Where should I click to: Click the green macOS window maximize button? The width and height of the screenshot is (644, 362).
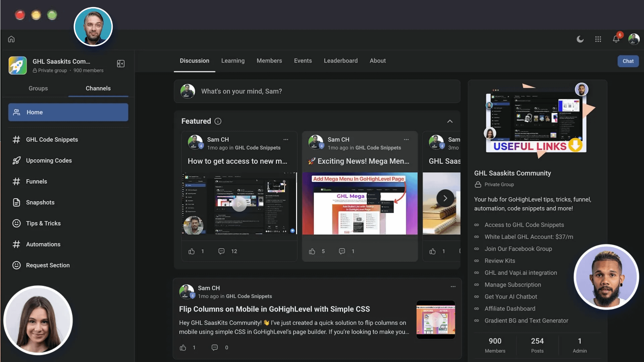(x=52, y=15)
